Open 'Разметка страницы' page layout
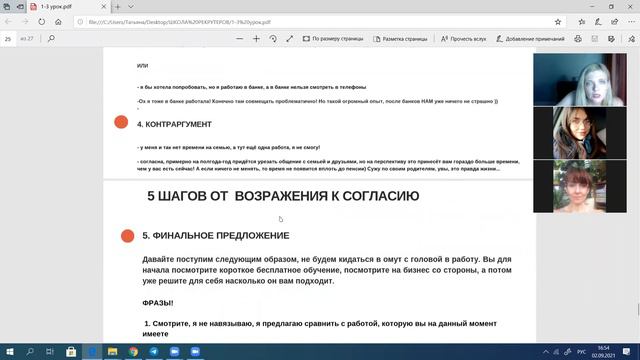 pyautogui.click(x=400, y=39)
